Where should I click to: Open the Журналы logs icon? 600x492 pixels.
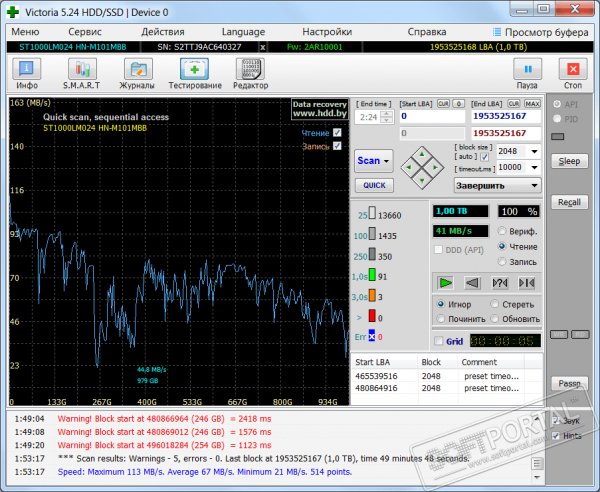138,69
